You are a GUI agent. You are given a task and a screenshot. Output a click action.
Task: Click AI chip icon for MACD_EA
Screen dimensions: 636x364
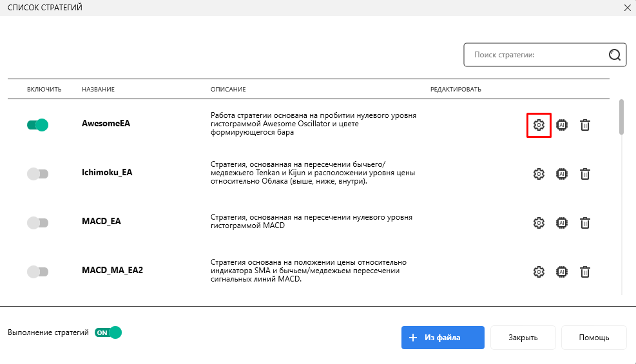[x=562, y=223]
